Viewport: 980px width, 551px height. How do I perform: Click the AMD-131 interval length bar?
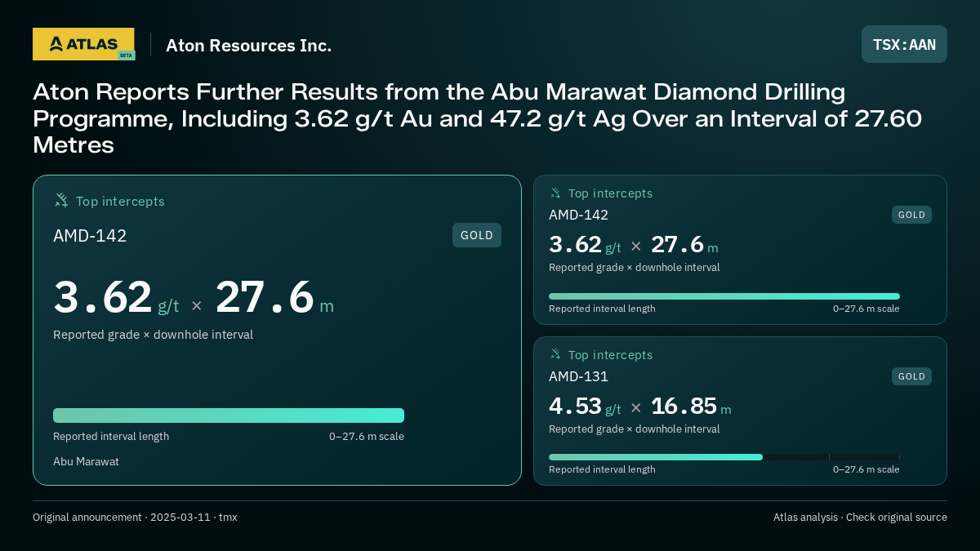(724, 457)
